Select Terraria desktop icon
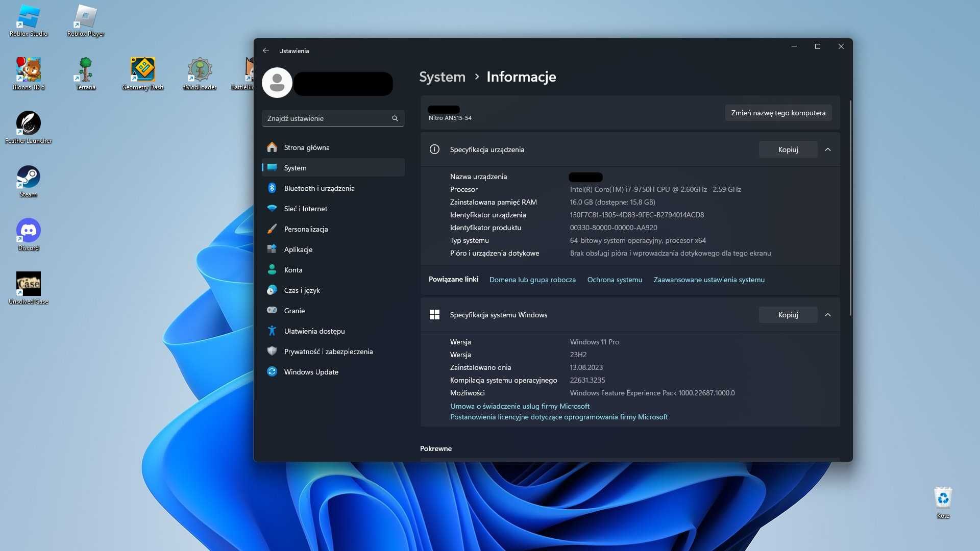Viewport: 980px width, 551px height. pos(86,74)
